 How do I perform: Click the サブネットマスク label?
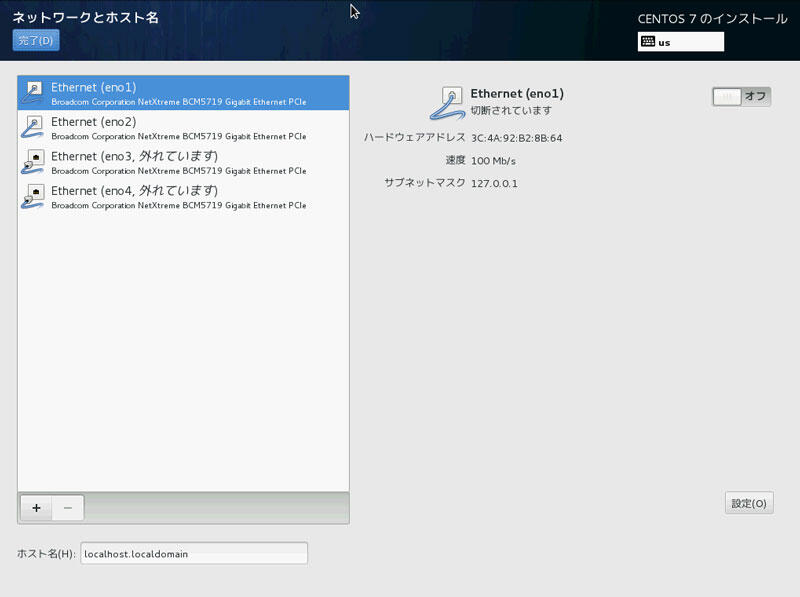[424, 183]
